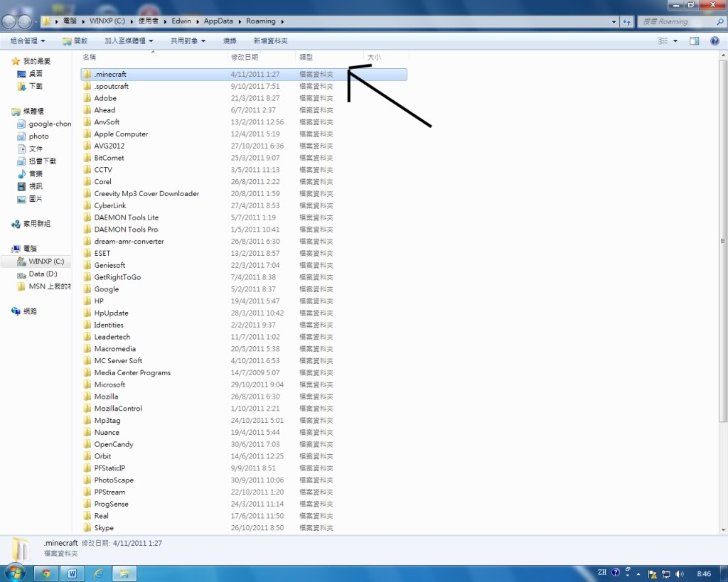Click the search Roaming input field
Screen dimensions: 728x582
coord(681,21)
